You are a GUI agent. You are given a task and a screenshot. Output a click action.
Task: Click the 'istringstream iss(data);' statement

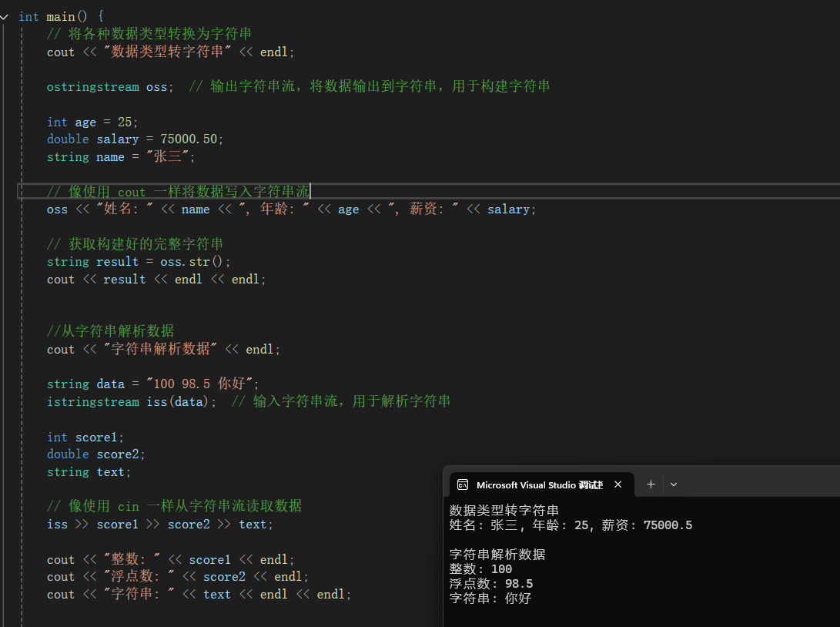click(131, 401)
